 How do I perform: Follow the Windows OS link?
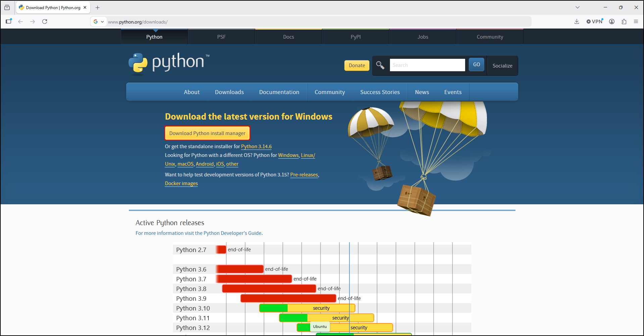[x=288, y=155]
